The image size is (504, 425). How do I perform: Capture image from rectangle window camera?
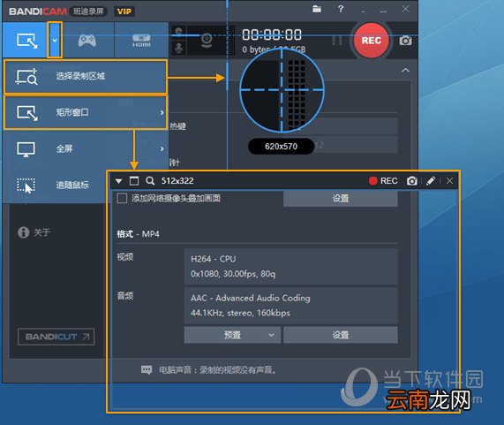pos(412,181)
